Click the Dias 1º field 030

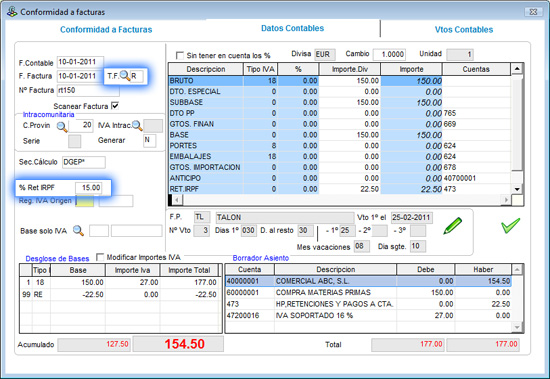pyautogui.click(x=248, y=231)
